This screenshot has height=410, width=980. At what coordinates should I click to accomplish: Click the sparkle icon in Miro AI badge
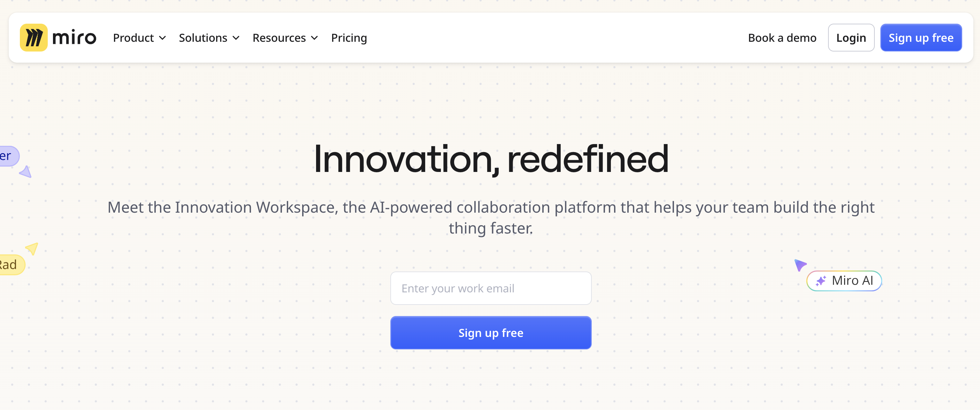821,281
